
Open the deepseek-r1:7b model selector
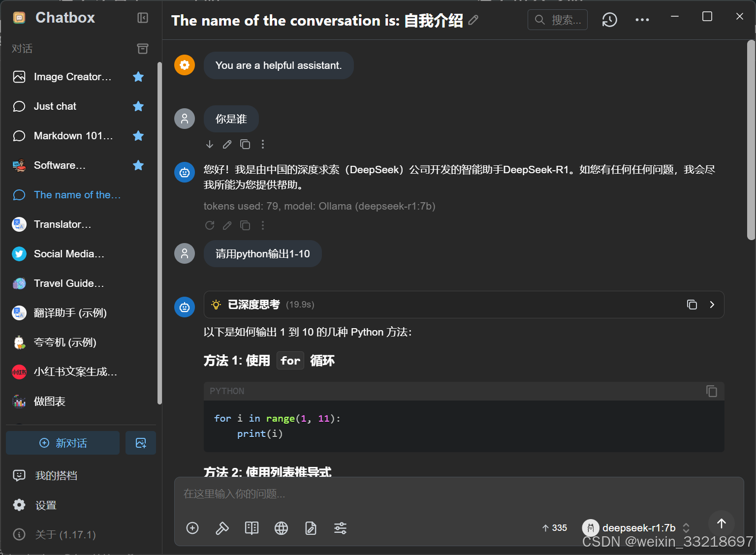(636, 528)
